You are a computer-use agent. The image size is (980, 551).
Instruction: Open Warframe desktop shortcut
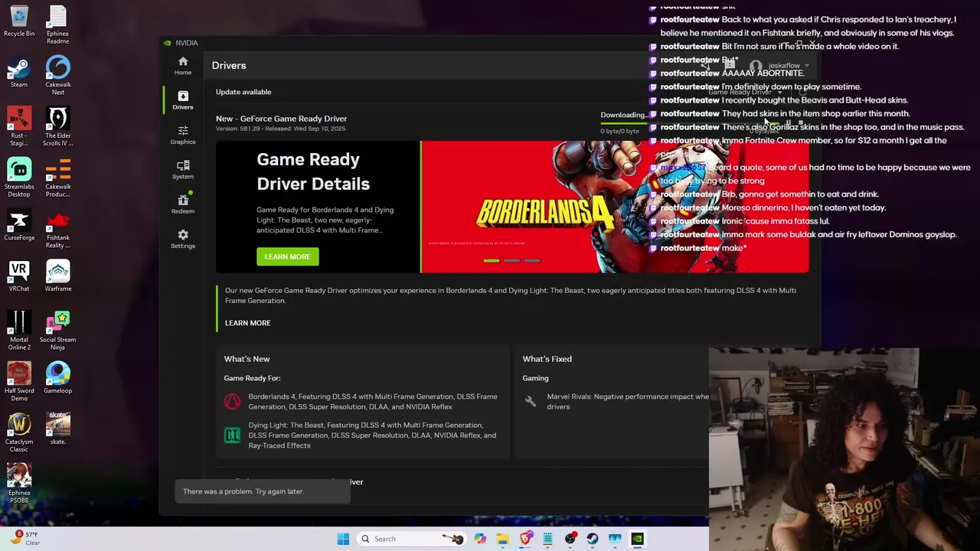click(x=58, y=276)
